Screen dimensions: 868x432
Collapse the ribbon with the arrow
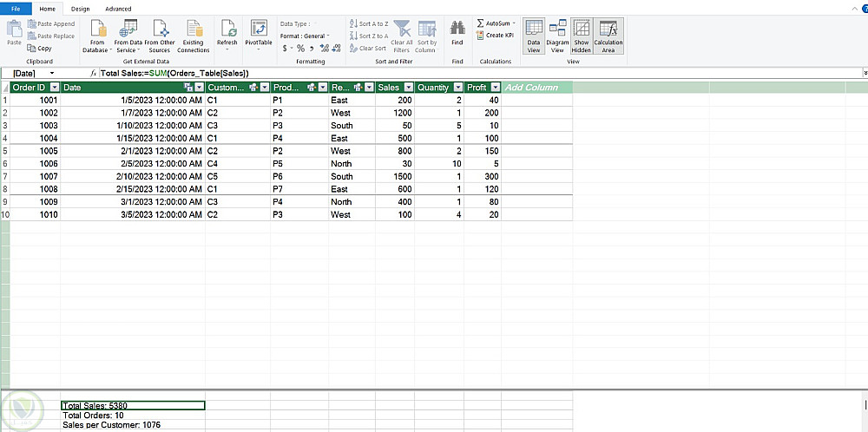855,9
